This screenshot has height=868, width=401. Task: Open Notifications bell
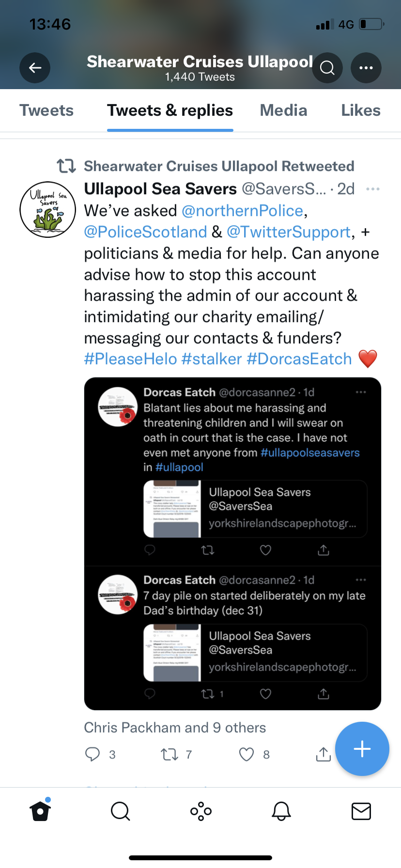(x=281, y=811)
